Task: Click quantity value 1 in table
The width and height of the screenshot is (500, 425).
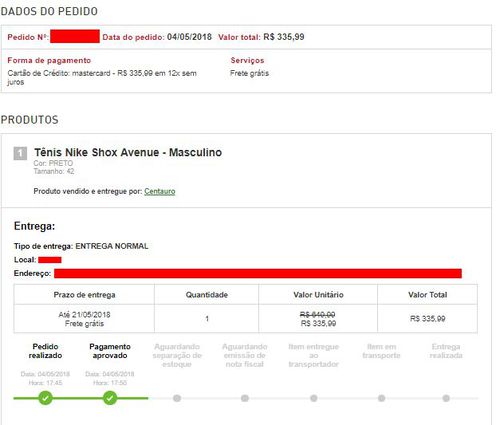Action: coord(207,319)
